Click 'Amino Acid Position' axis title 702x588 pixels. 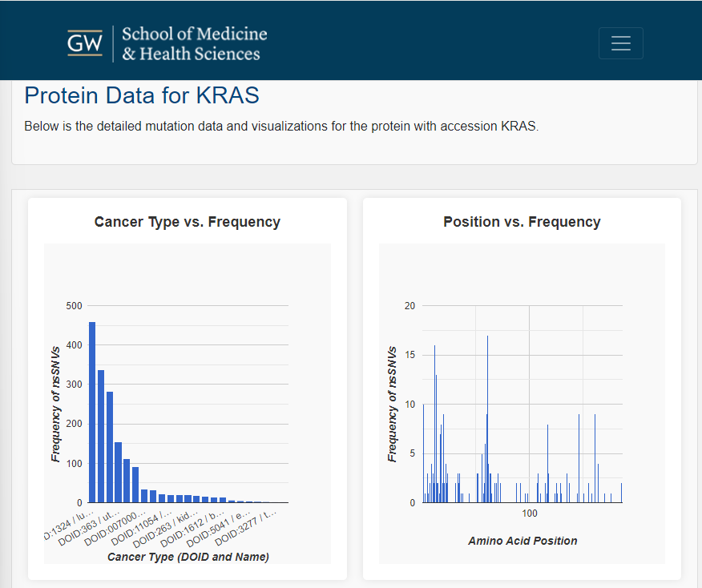pos(522,541)
